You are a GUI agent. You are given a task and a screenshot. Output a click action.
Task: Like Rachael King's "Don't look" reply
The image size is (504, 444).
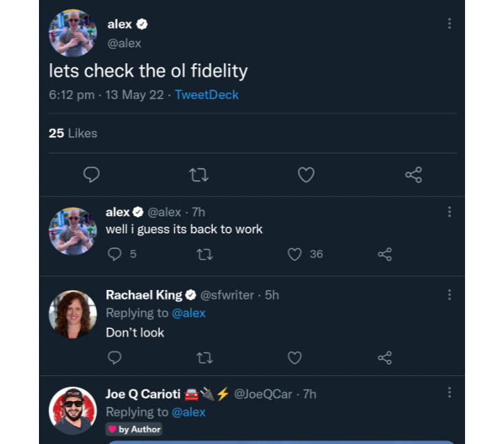coord(294,357)
